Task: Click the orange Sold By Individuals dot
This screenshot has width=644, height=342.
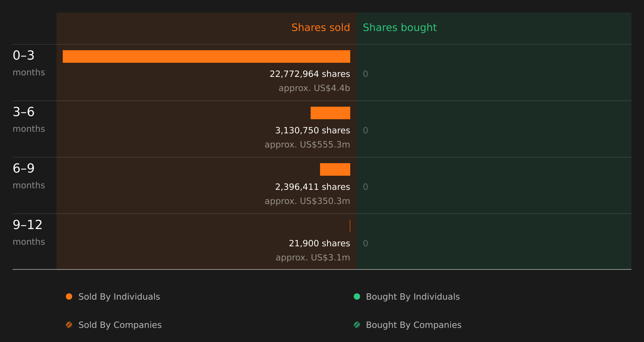Action: 69,297
